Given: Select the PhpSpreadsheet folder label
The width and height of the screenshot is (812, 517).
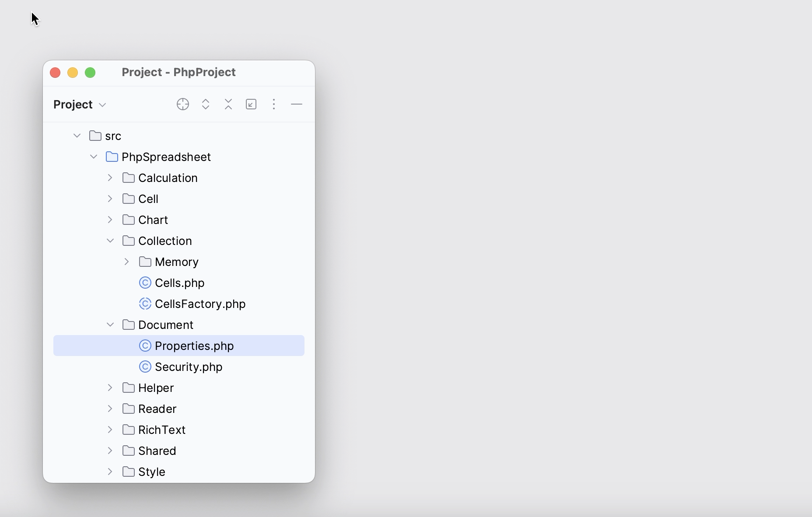Looking at the screenshot, I should 166,157.
